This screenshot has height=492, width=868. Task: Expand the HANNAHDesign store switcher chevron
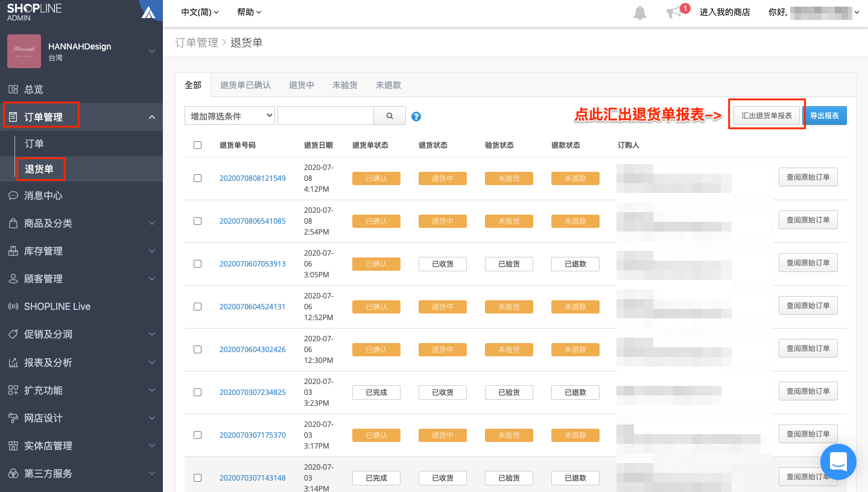pos(152,51)
